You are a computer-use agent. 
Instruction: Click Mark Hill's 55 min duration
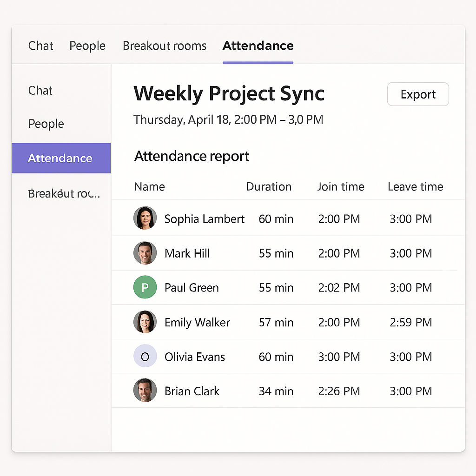[x=276, y=253]
